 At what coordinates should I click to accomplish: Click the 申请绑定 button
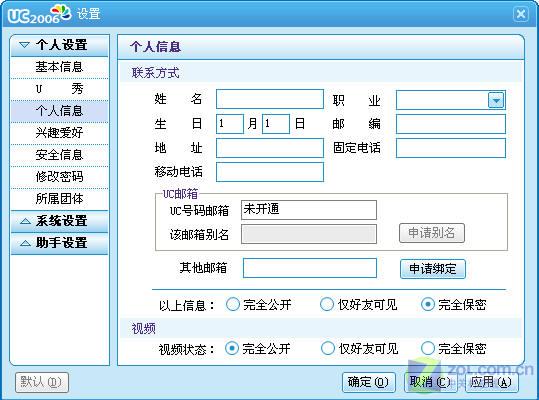click(433, 269)
